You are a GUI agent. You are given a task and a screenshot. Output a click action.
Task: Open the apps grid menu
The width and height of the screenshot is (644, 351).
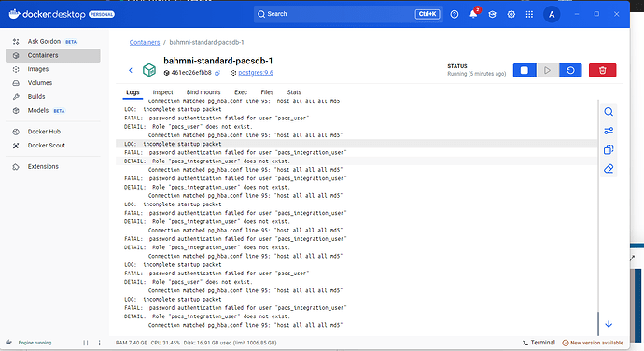(x=529, y=14)
